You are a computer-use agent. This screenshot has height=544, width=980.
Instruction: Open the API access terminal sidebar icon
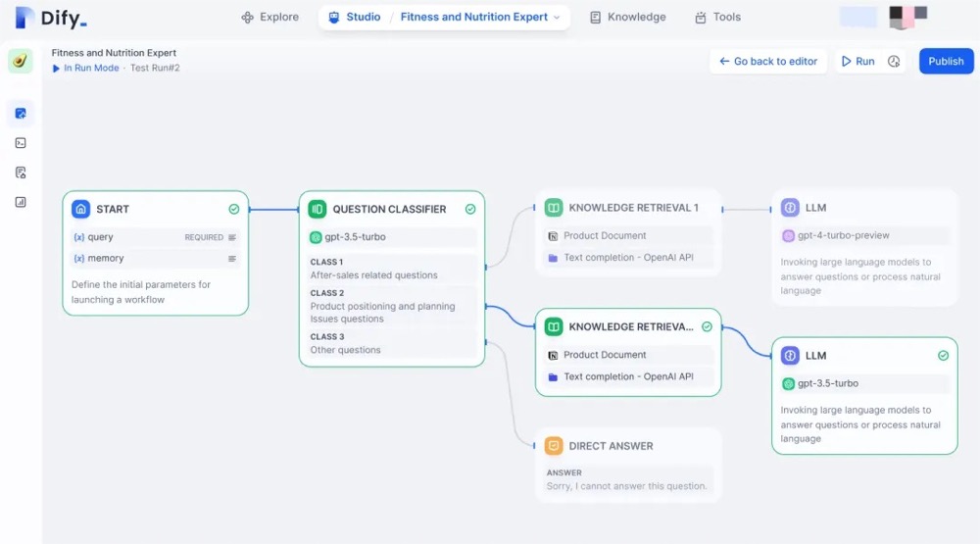click(21, 143)
